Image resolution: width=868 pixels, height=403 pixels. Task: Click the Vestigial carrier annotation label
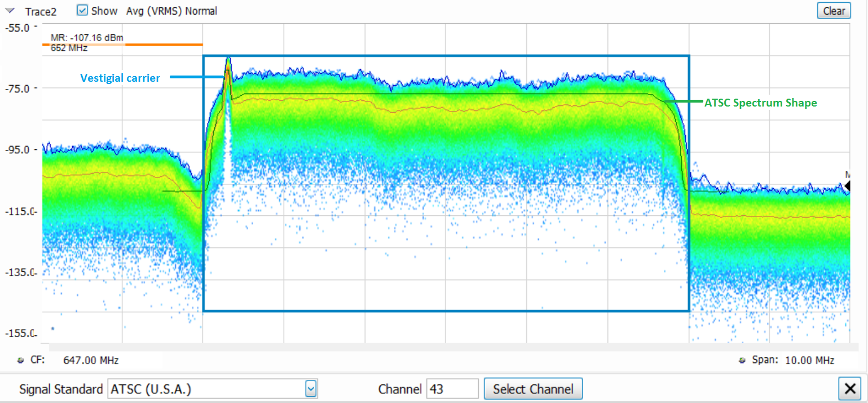(120, 78)
